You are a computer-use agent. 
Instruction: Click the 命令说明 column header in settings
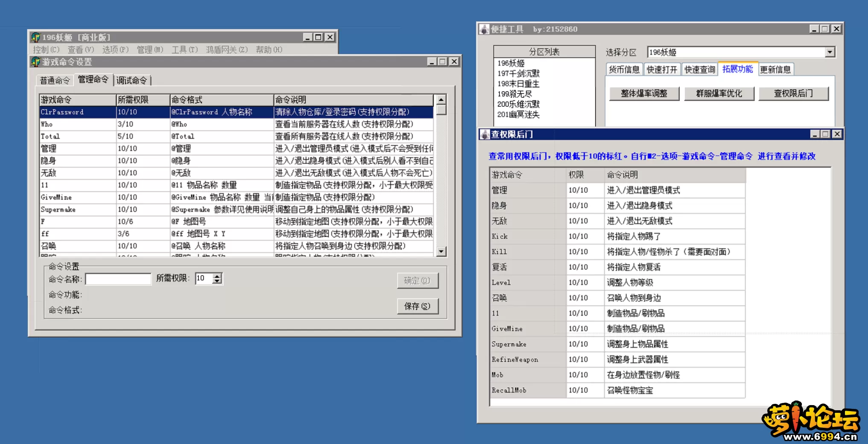tap(354, 100)
